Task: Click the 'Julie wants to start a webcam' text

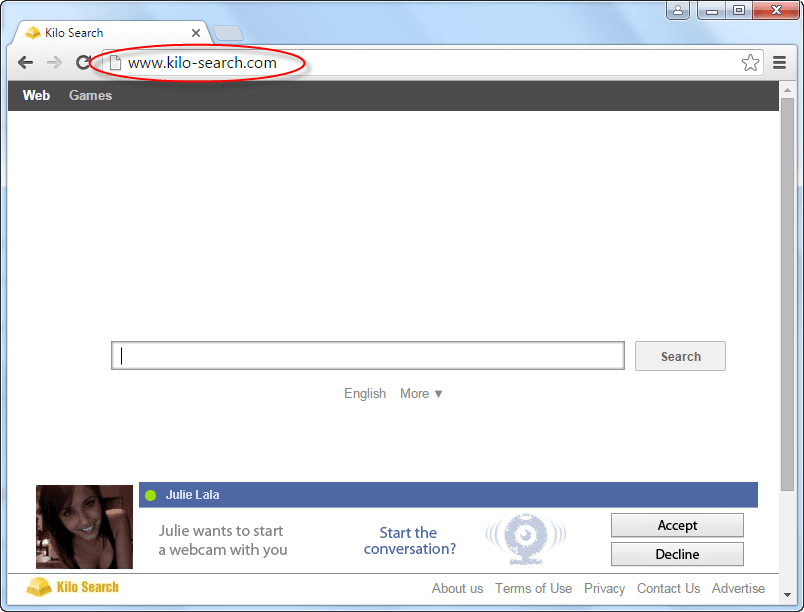Action: pyautogui.click(x=223, y=540)
